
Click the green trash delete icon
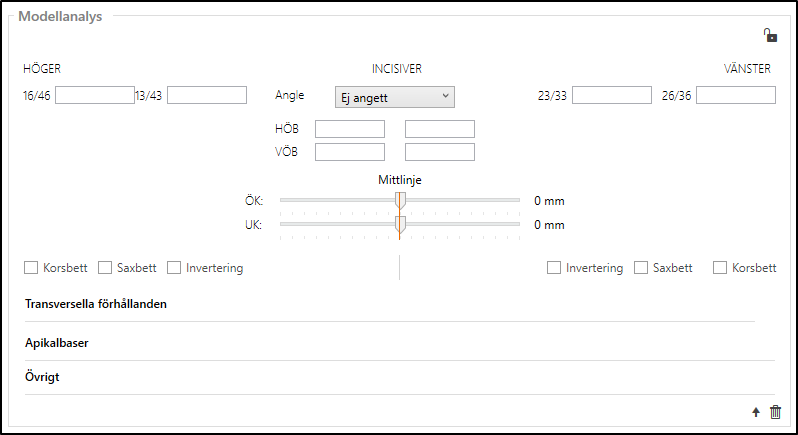coord(775,412)
